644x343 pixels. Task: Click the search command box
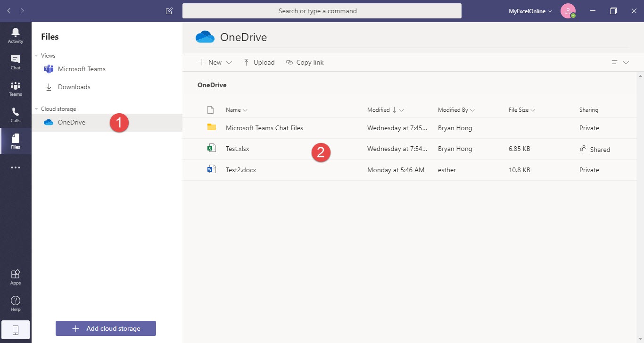tap(322, 11)
